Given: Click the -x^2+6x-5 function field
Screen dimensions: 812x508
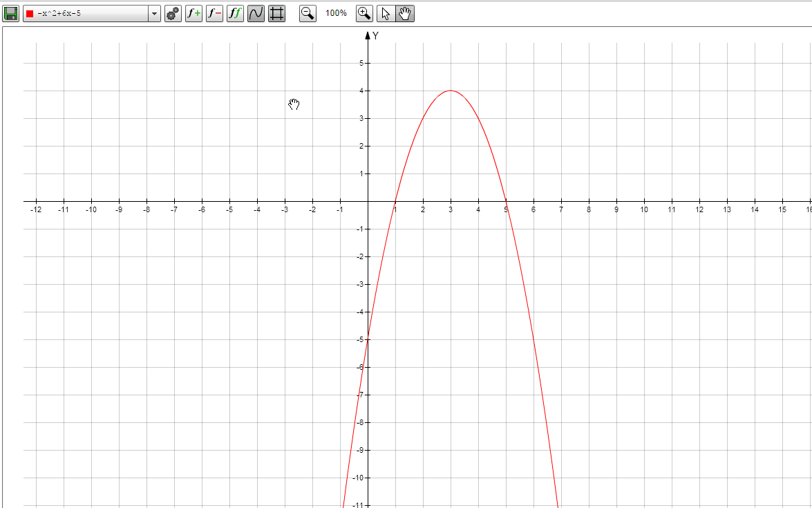Looking at the screenshot, I should click(86, 13).
